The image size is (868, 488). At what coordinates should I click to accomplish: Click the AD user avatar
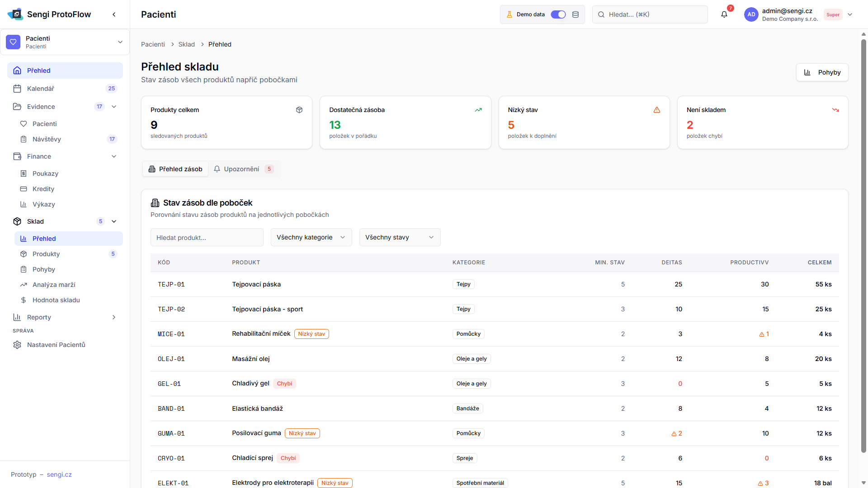(751, 14)
